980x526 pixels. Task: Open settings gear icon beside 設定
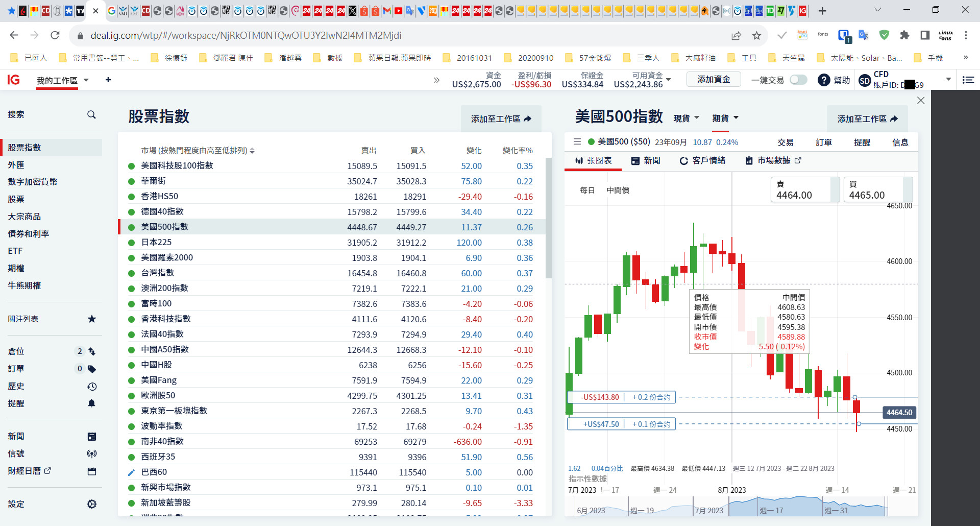92,504
